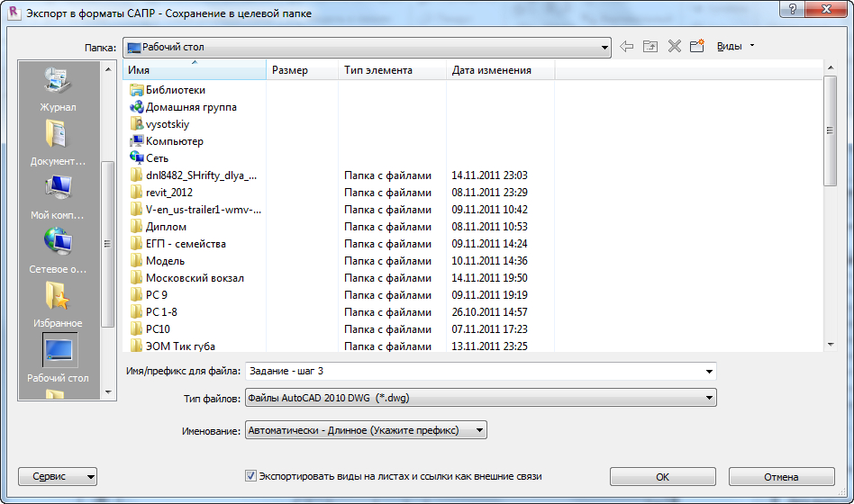Select the Компьютер item
Viewport: 854px width, 504px height.
pos(167,141)
